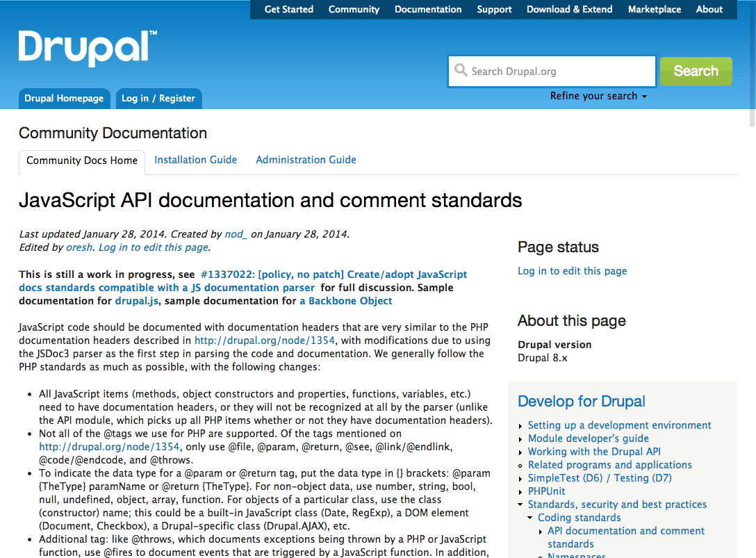Screen dimensions: 756x558
Task: Follow the drupal.js sample documentation link
Action: [x=137, y=301]
